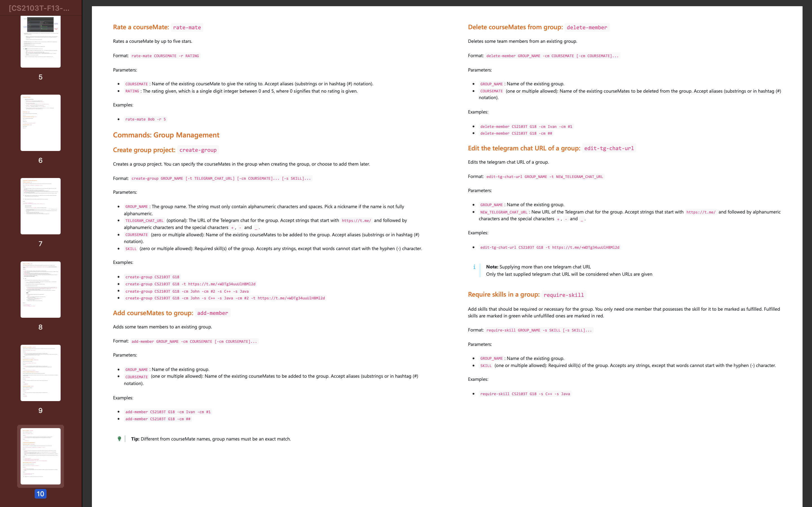Image resolution: width=812 pixels, height=507 pixels.
Task: Select page 6 thumbnail in sidebar
Action: 40,123
